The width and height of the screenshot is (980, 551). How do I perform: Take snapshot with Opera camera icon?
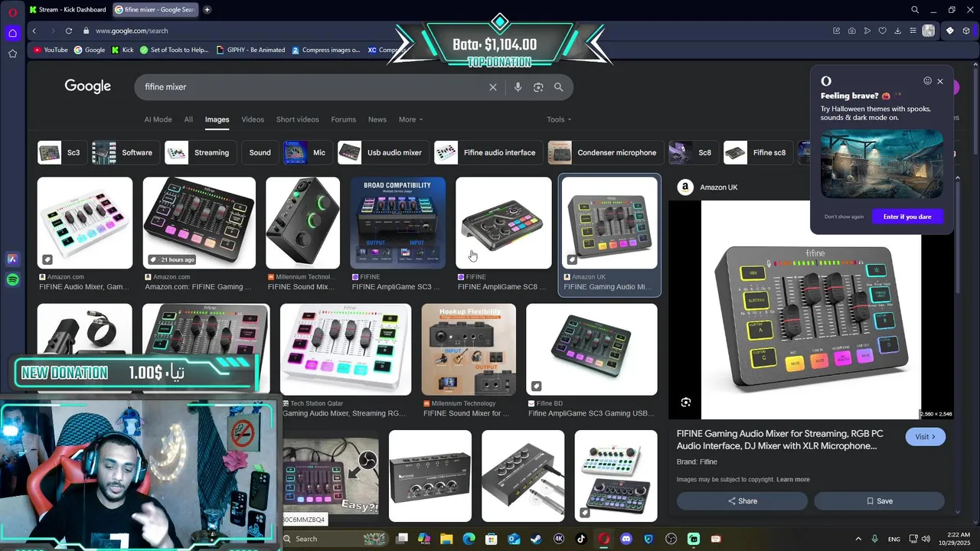(851, 31)
